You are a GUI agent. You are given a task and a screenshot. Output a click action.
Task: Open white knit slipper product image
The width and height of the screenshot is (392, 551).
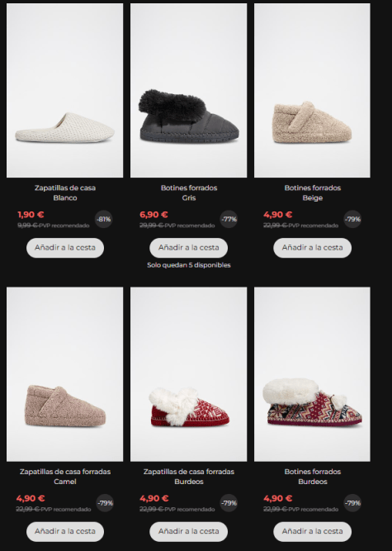(65, 90)
